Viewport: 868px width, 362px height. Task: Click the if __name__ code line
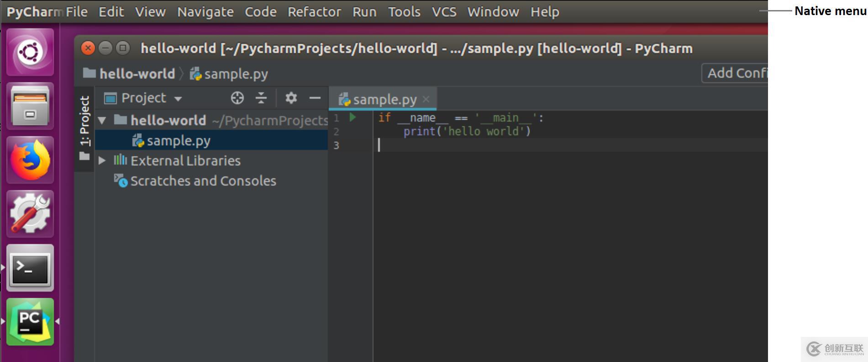tap(460, 117)
